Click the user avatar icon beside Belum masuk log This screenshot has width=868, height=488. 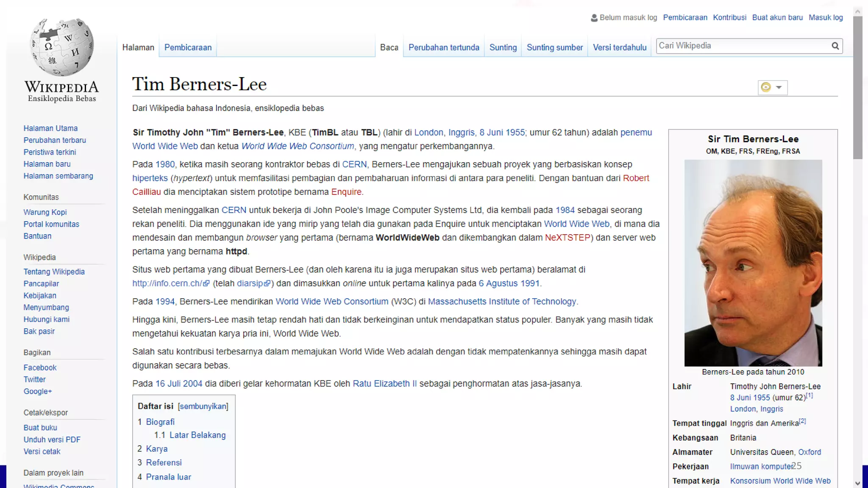tap(594, 18)
